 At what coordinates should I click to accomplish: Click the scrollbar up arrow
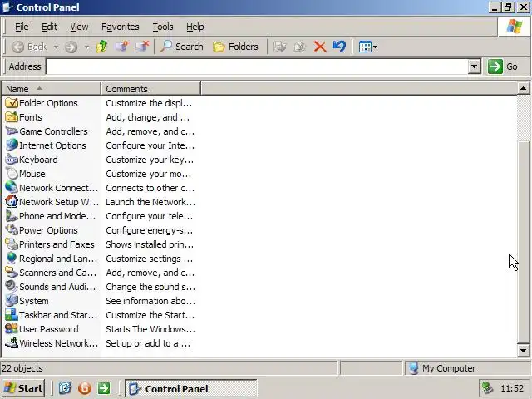[523, 89]
